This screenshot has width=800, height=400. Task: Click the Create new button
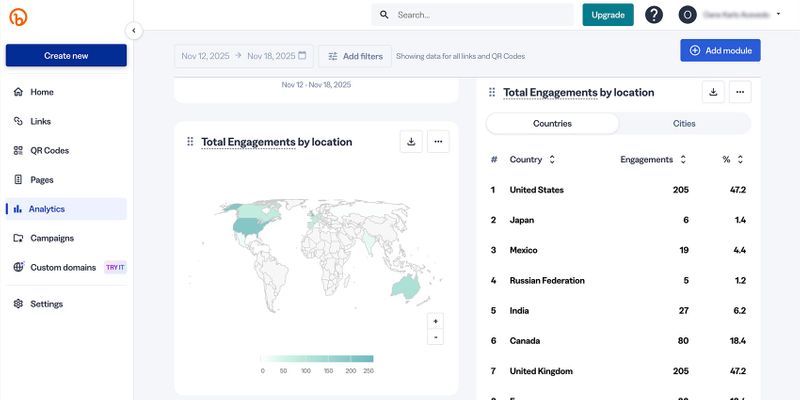(x=66, y=56)
